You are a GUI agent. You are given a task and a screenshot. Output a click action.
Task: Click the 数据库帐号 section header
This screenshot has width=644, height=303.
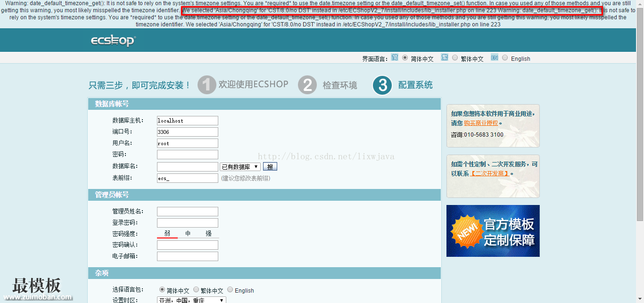(264, 104)
